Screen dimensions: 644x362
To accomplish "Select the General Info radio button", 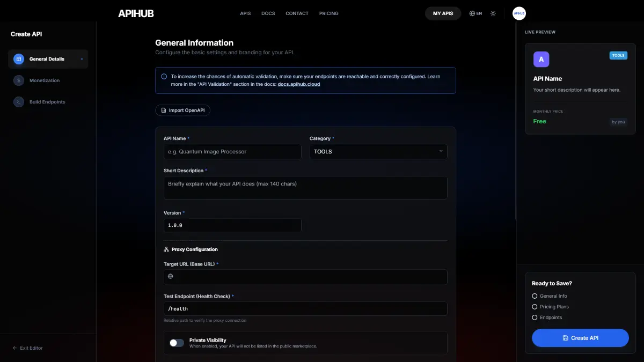I will [534, 295].
